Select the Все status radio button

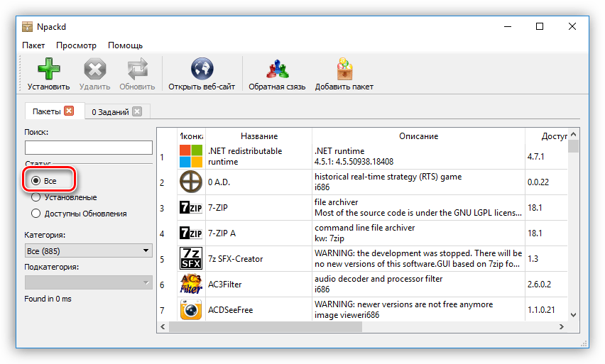coord(36,181)
